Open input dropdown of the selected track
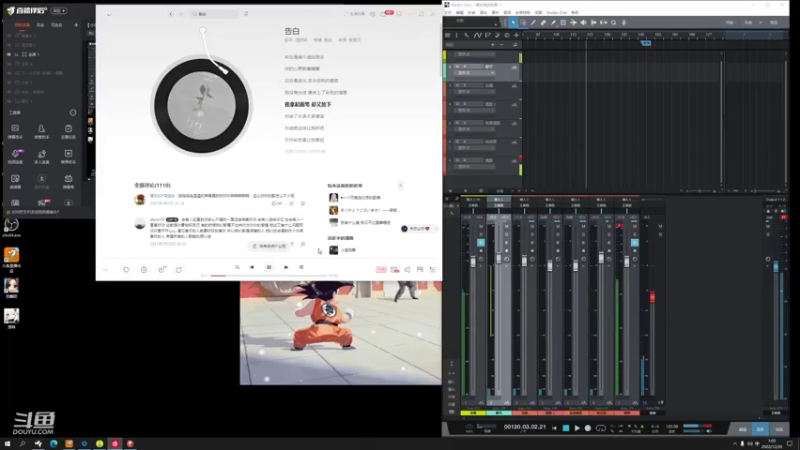 (x=492, y=73)
